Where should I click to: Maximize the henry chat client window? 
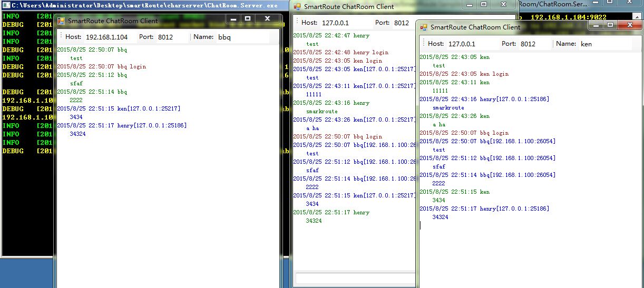pos(484,4)
